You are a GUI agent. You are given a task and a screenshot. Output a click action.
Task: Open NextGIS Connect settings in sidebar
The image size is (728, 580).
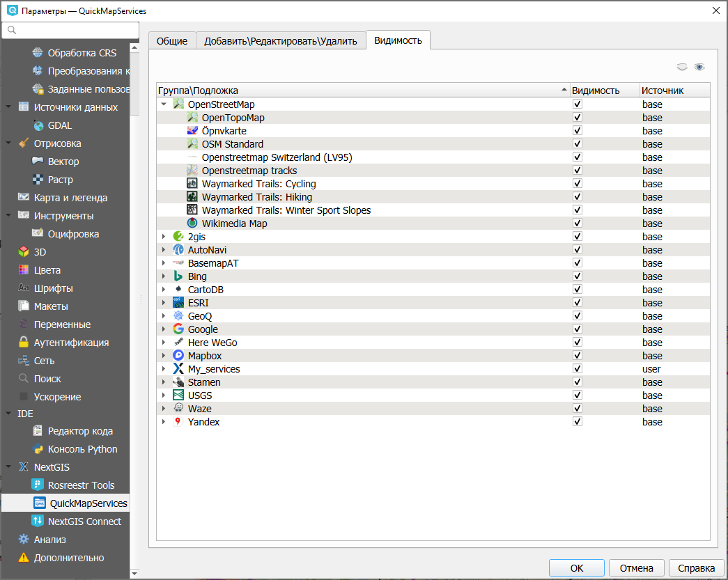84,522
